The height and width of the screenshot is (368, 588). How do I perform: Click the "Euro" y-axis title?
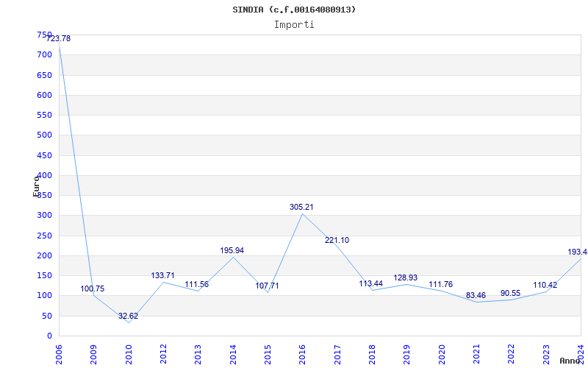point(36,185)
